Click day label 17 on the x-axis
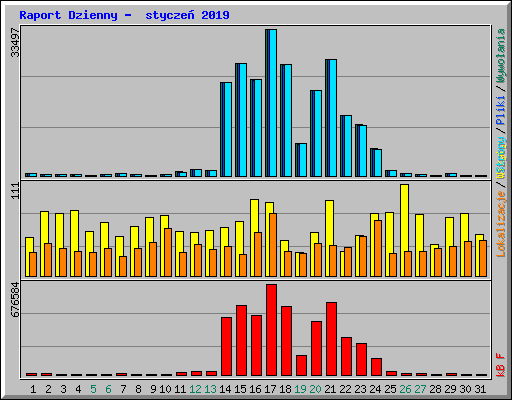The width and height of the screenshot is (512, 400). click(x=270, y=389)
